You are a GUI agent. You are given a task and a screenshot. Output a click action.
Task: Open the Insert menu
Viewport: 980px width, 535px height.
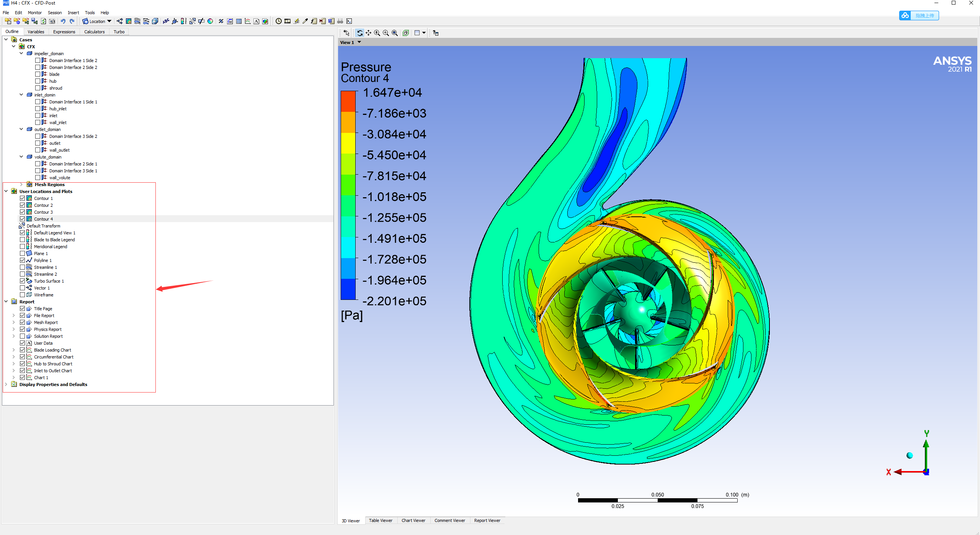click(x=73, y=13)
